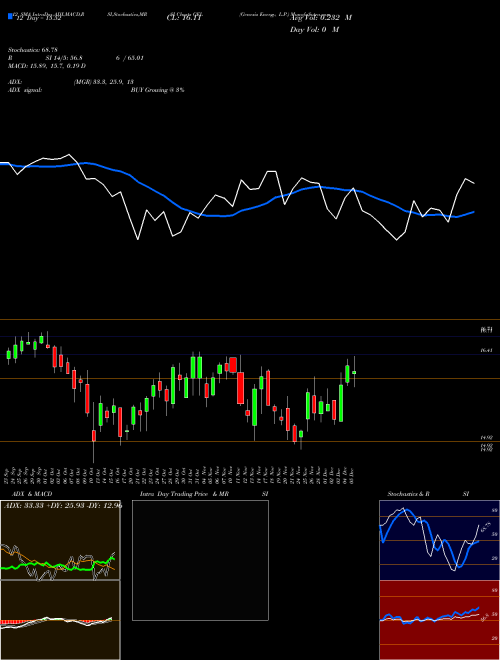Click the 'Day Vol: 0 M' readout
This screenshot has height=660, width=500.
tap(314, 30)
